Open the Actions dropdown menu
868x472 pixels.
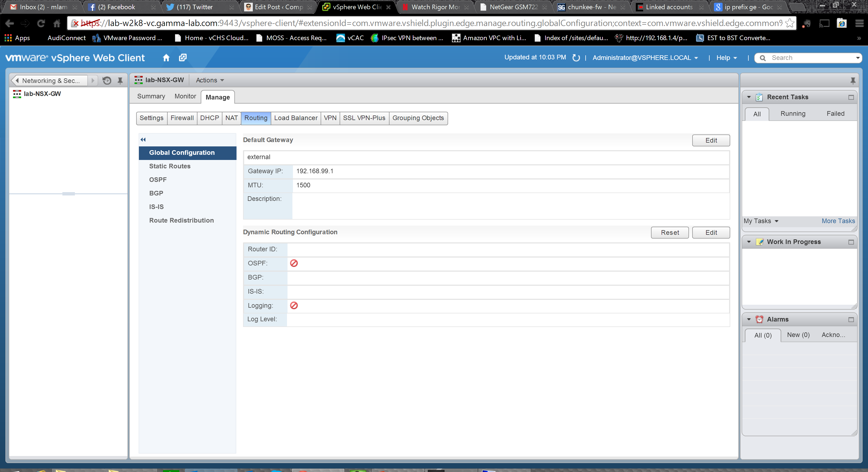click(210, 80)
